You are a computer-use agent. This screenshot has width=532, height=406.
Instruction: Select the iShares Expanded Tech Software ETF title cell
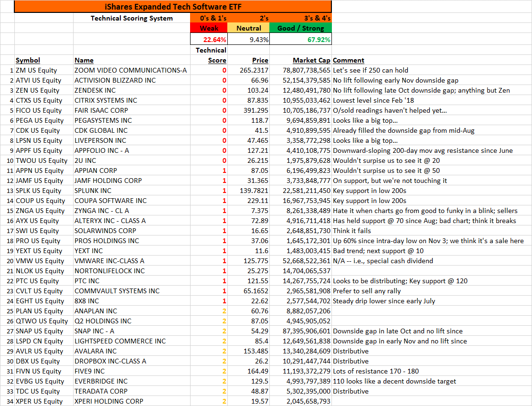[x=173, y=7]
